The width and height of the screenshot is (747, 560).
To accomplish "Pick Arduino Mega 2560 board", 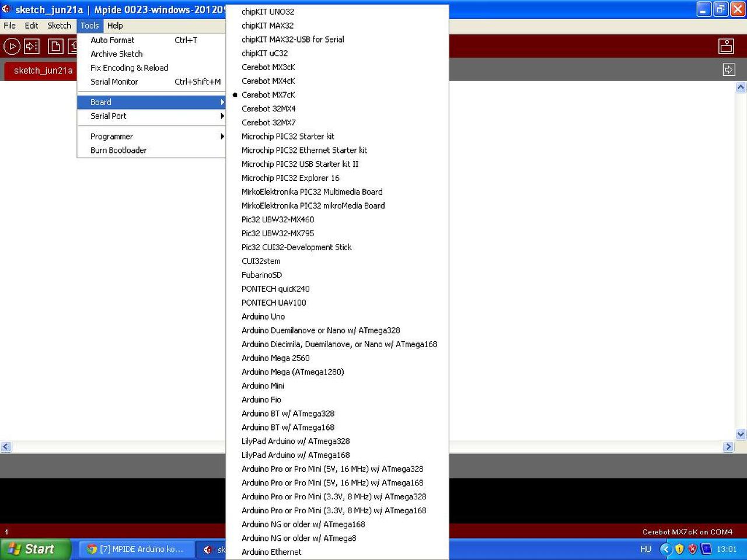I will (337, 358).
